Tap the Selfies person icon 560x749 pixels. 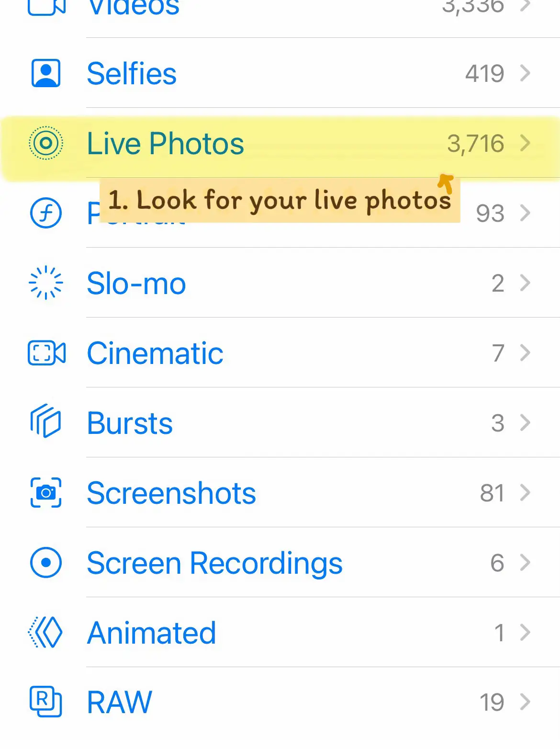(x=46, y=73)
